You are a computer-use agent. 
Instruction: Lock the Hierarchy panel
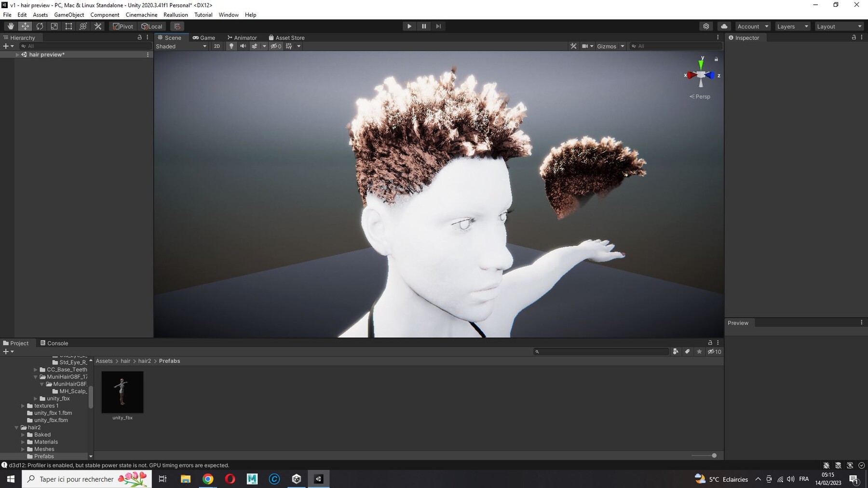pos(140,37)
